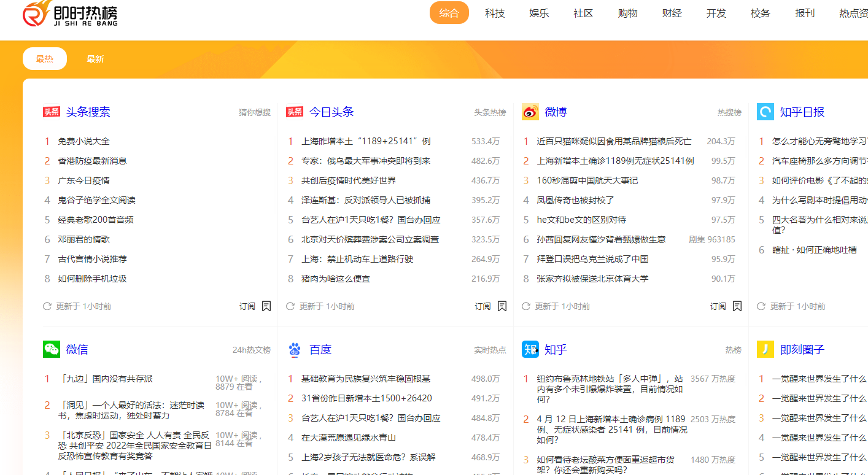Viewport: 868px width, 475px height.
Task: Open the 微博 section title
Action: click(556, 112)
